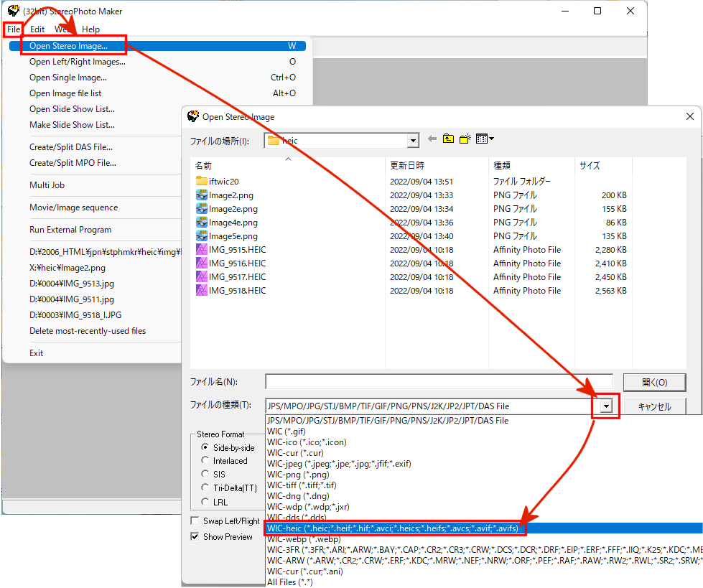Click the IMG_9515.HEIC file icon
The image size is (703, 588).
(202, 250)
